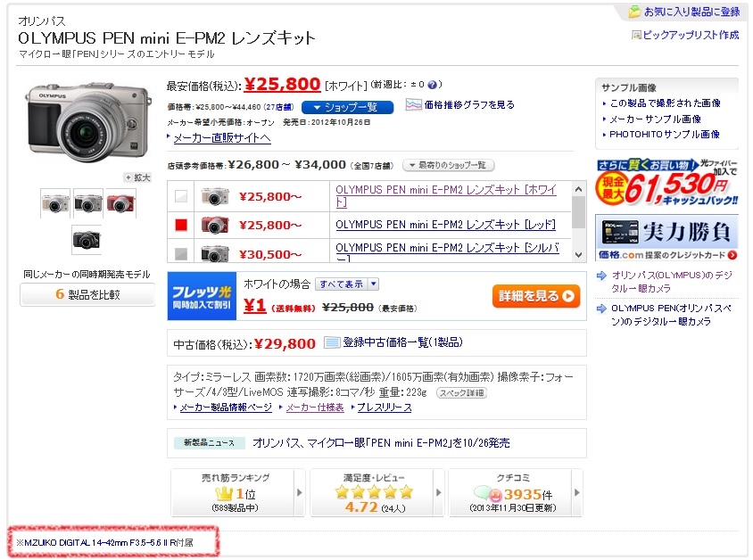This screenshot has width=753, height=560.
Task: Open the レンズキット [シルバー] link
Action: coord(448,253)
